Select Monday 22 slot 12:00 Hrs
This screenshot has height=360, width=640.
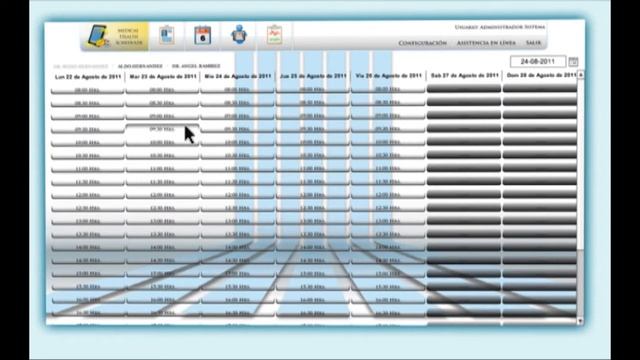point(87,196)
